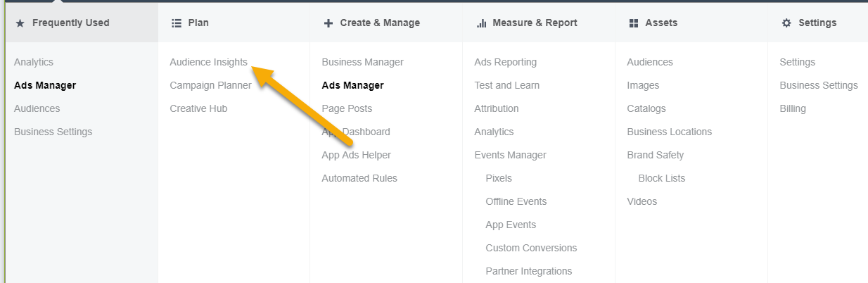
Task: Open Ads Reporting
Action: pyautogui.click(x=505, y=62)
